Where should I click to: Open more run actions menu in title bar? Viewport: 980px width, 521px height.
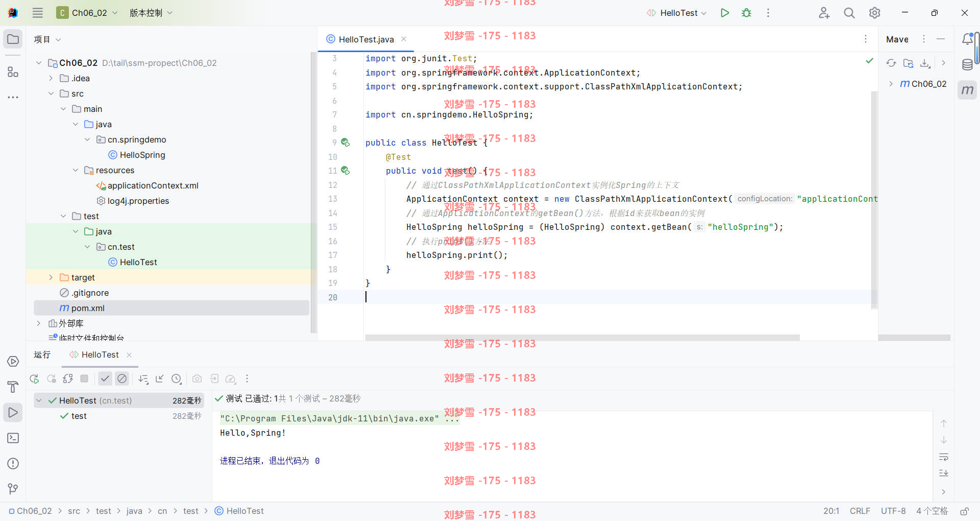pos(768,13)
